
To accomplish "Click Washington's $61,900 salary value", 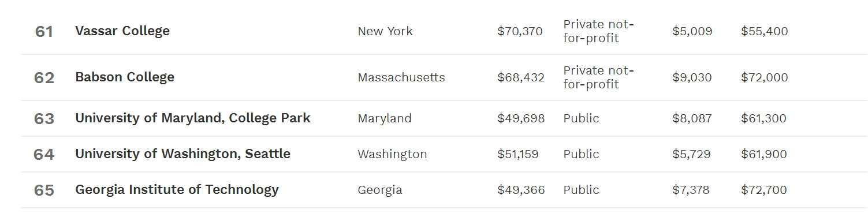I will (764, 154).
